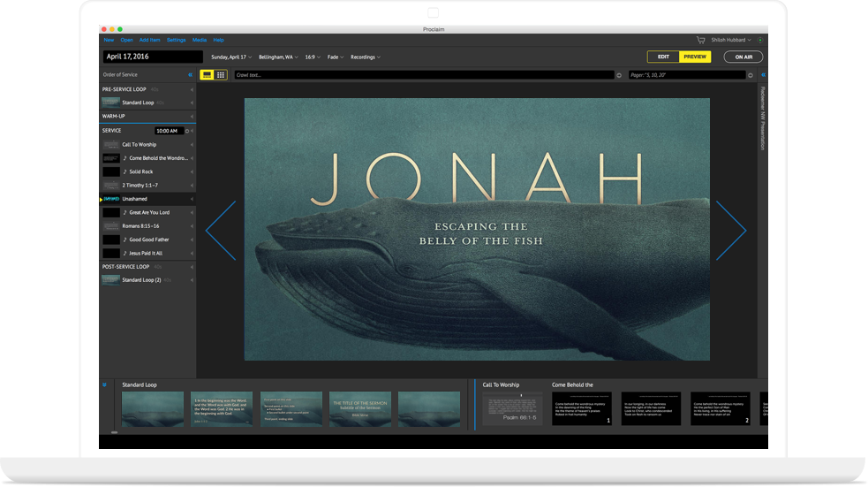Viewport: 868px width, 487px height.
Task: Click the Redeemer NW Presentation vertical label
Action: [763, 118]
